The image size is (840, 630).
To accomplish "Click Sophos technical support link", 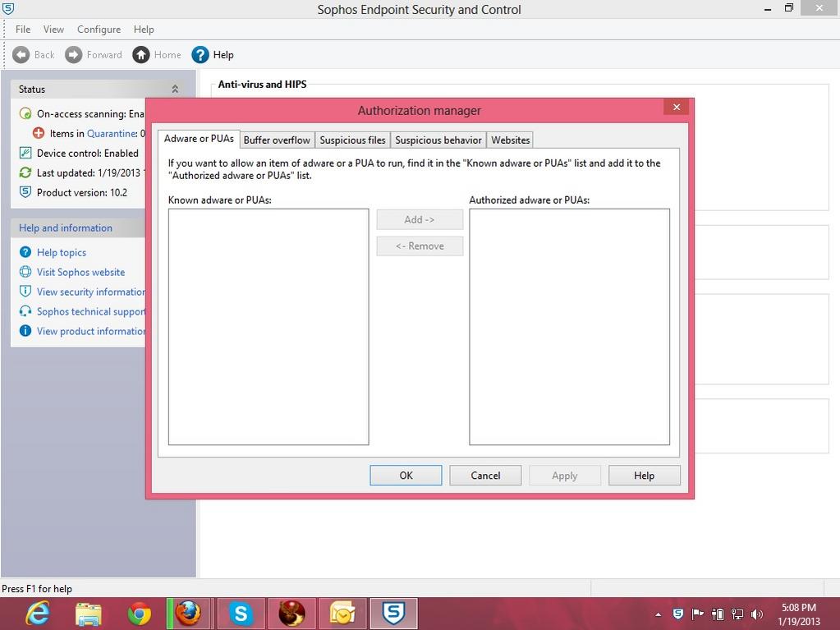I will (91, 311).
